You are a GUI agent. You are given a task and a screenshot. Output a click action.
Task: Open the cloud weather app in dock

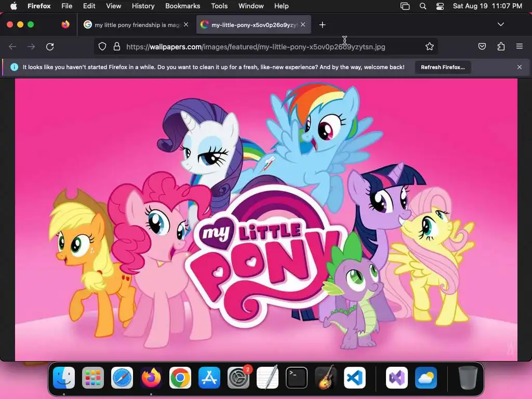[426, 378]
